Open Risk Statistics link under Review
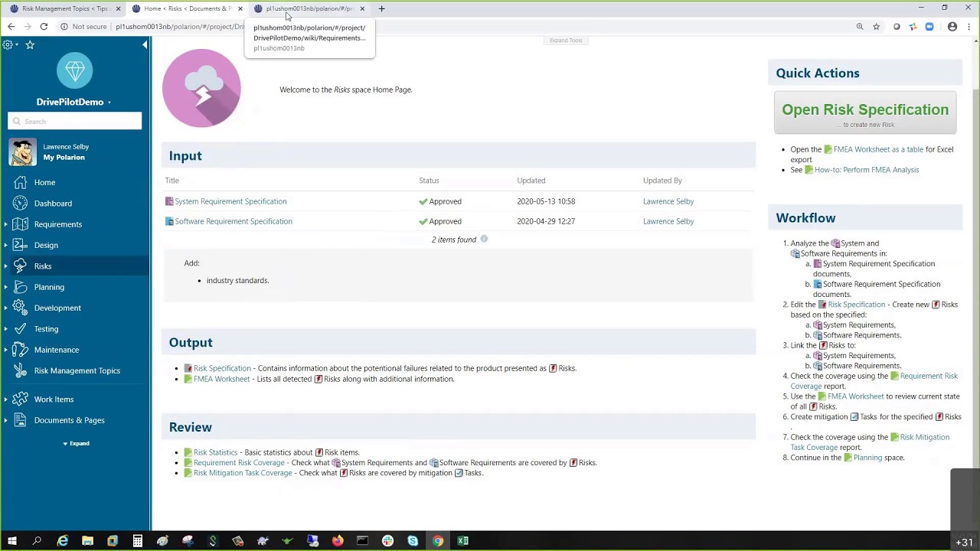This screenshot has width=980, height=551. click(215, 452)
